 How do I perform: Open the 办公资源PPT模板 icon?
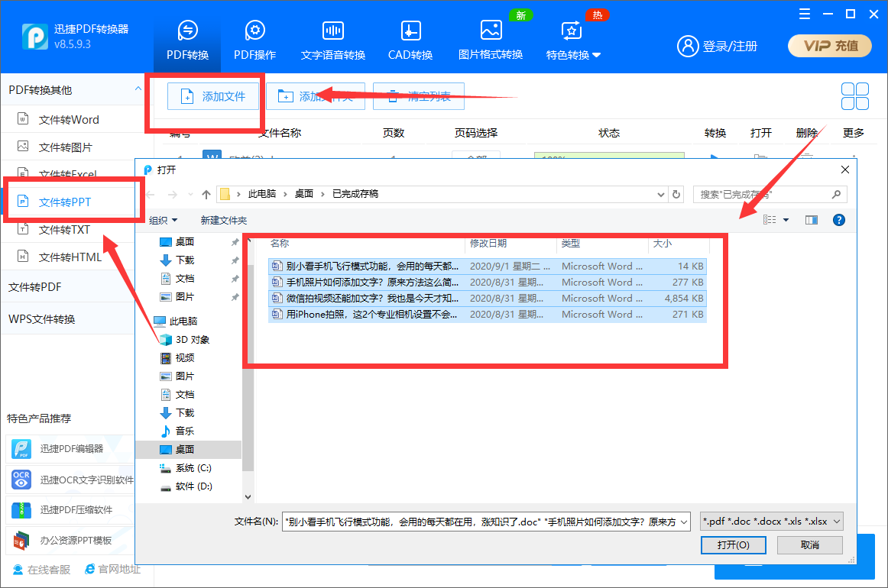pos(21,542)
